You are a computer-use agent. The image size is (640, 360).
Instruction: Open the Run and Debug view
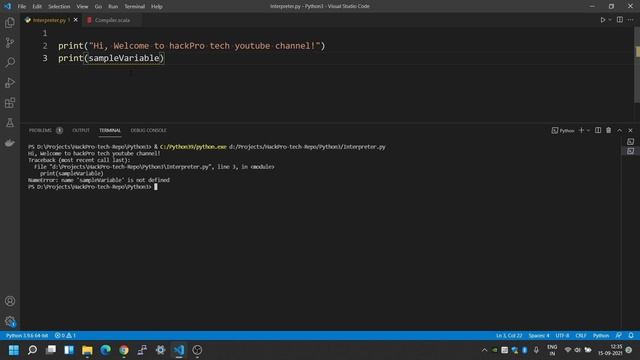(x=10, y=82)
